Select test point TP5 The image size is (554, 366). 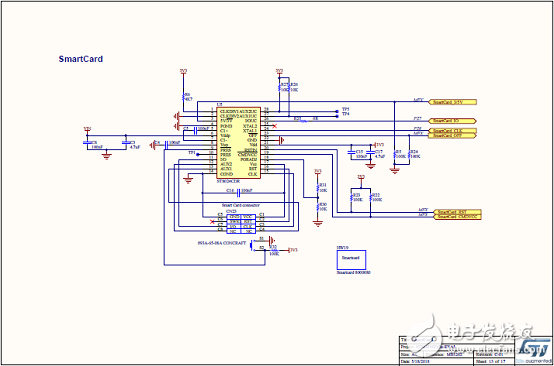pos(336,111)
